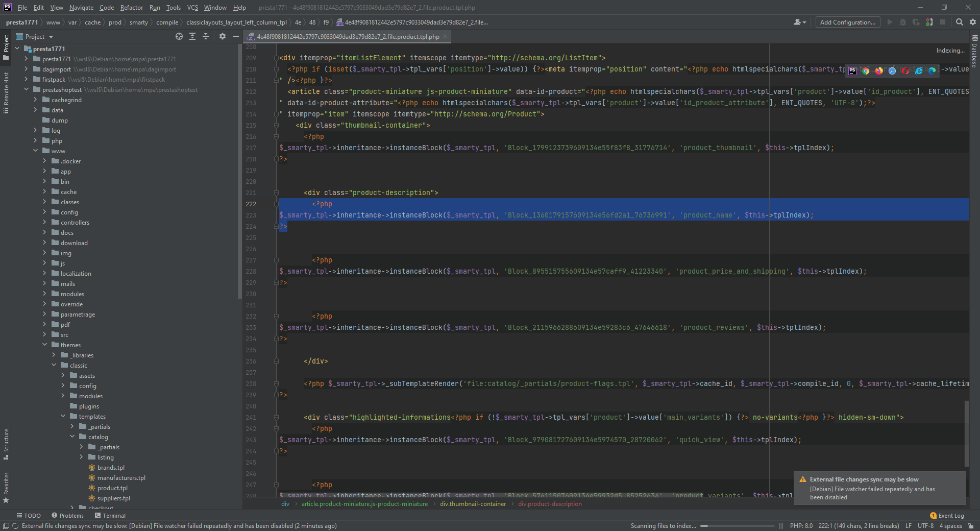Open the Refactor menu
The height and width of the screenshot is (531, 980).
tap(131, 7)
